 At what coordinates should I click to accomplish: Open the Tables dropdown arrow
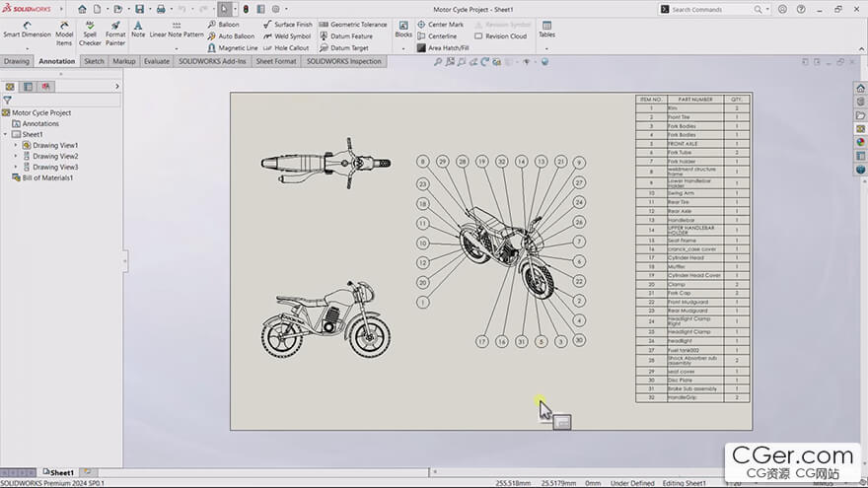546,48
